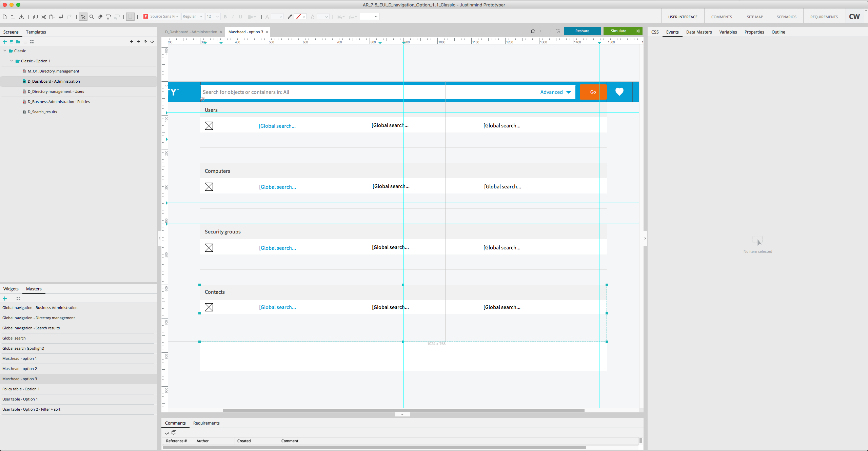Switch to the Widgets tab

11,289
